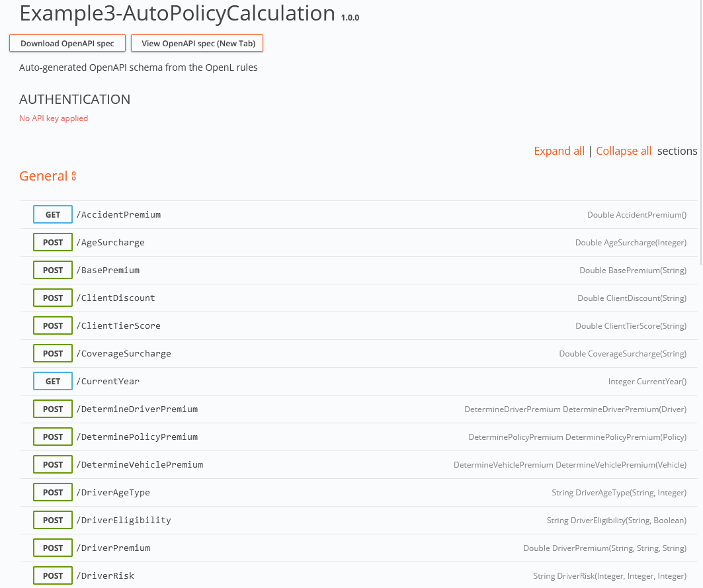The width and height of the screenshot is (703, 588).
Task: Download the OpenAPI spec
Action: (67, 44)
